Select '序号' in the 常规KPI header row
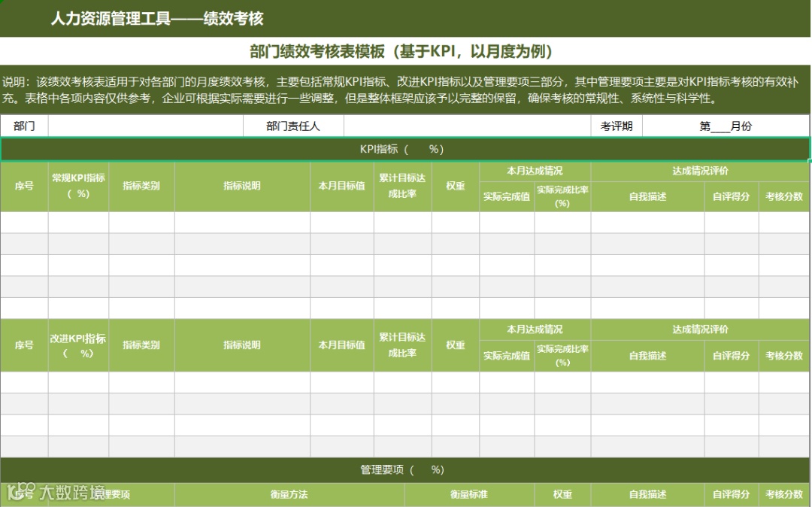812x507 pixels. [x=24, y=186]
